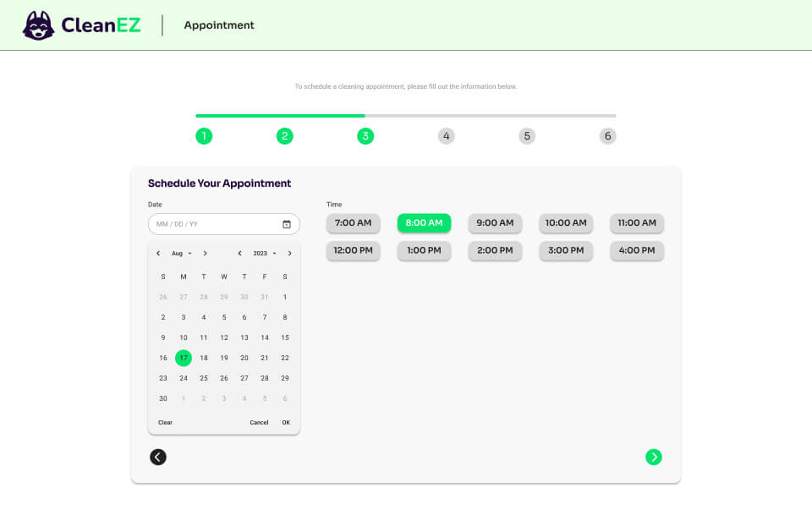Click Cancel in the calendar popup
The image size is (812, 515).
259,422
